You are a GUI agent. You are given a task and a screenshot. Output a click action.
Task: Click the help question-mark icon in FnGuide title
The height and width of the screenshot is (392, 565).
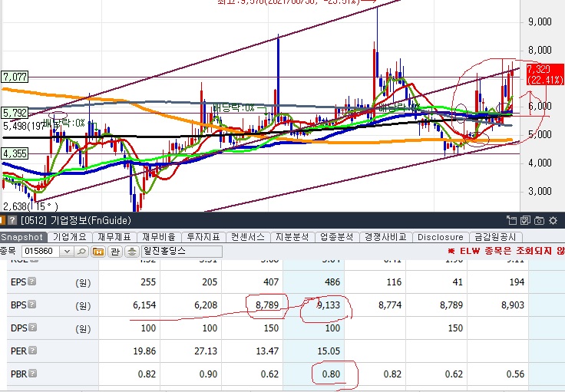pyautogui.click(x=12, y=220)
